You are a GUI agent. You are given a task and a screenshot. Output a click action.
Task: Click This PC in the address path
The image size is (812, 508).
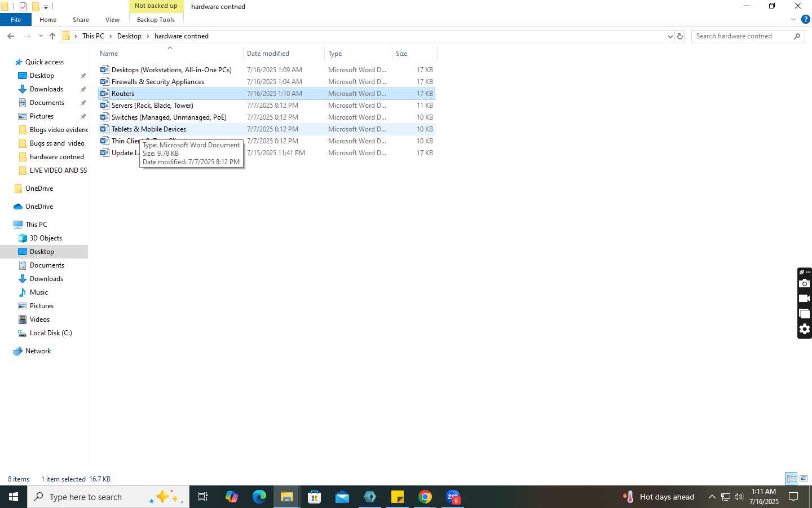[x=93, y=36]
